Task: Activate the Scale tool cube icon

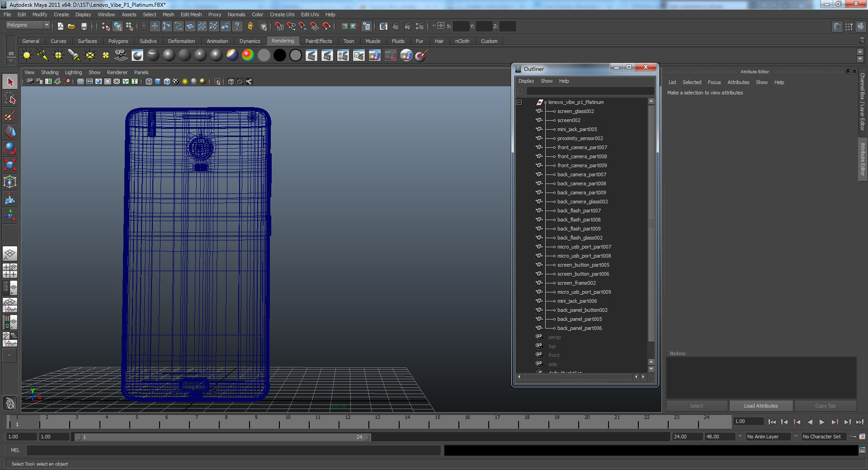Action: click(x=10, y=165)
